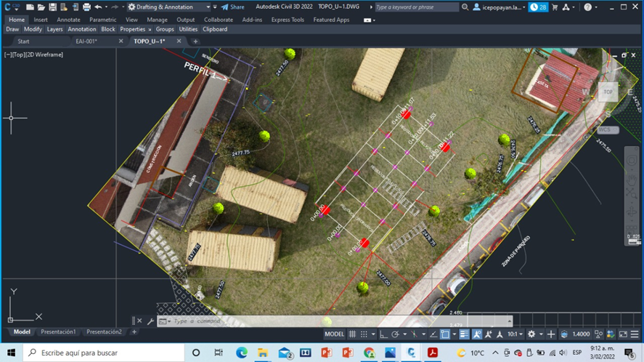Click the TOP face of the ViewCube
This screenshot has height=362, width=644.
click(x=608, y=92)
